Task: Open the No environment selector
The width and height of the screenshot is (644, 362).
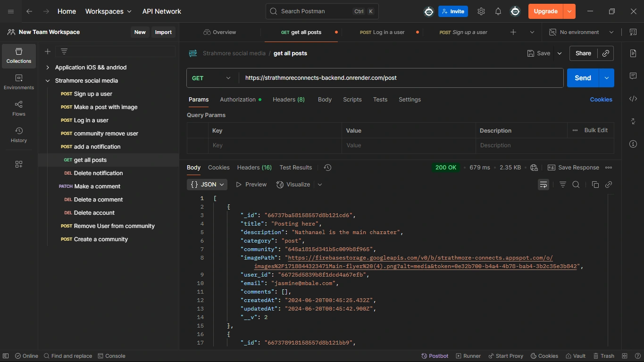Action: point(581,32)
